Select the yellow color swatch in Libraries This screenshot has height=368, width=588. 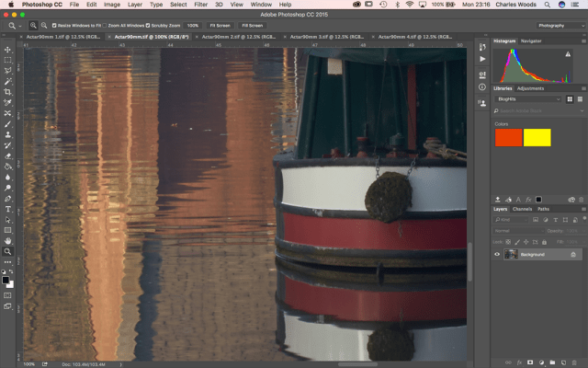point(537,138)
